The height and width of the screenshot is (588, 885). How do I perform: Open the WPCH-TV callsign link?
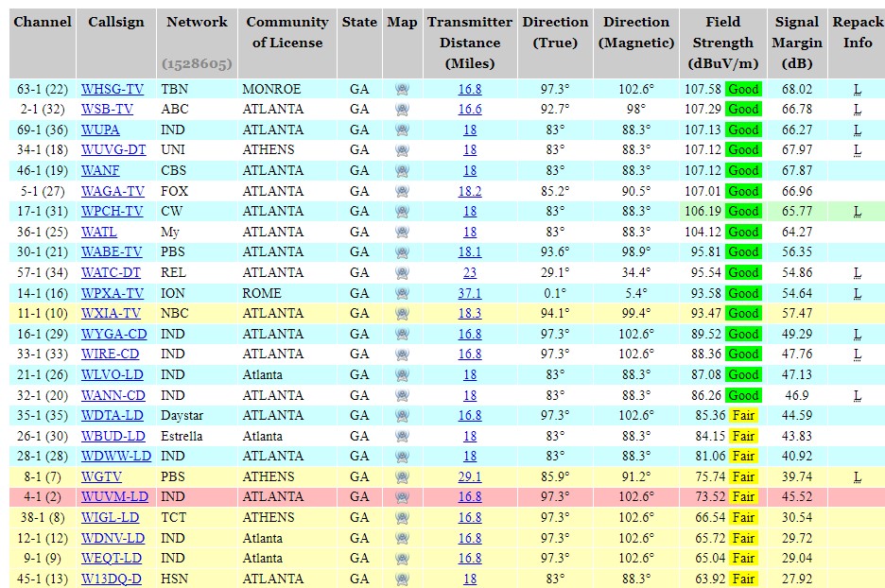click(113, 212)
